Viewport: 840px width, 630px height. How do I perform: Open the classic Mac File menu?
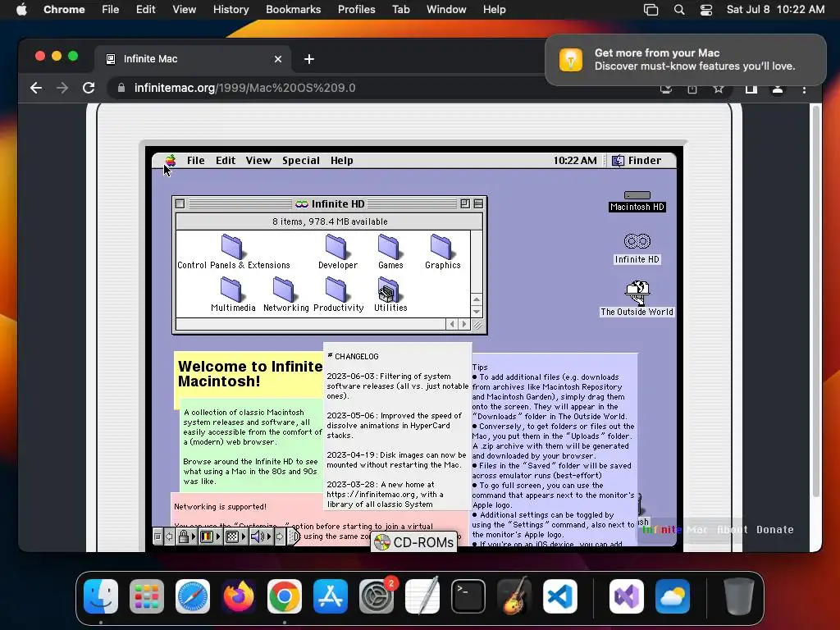tap(195, 160)
